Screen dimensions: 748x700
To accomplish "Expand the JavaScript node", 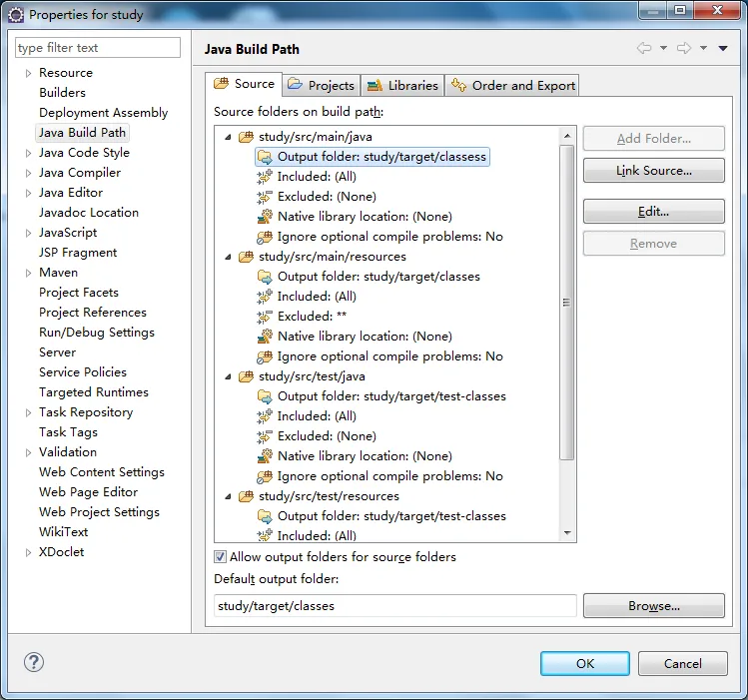I will (28, 233).
